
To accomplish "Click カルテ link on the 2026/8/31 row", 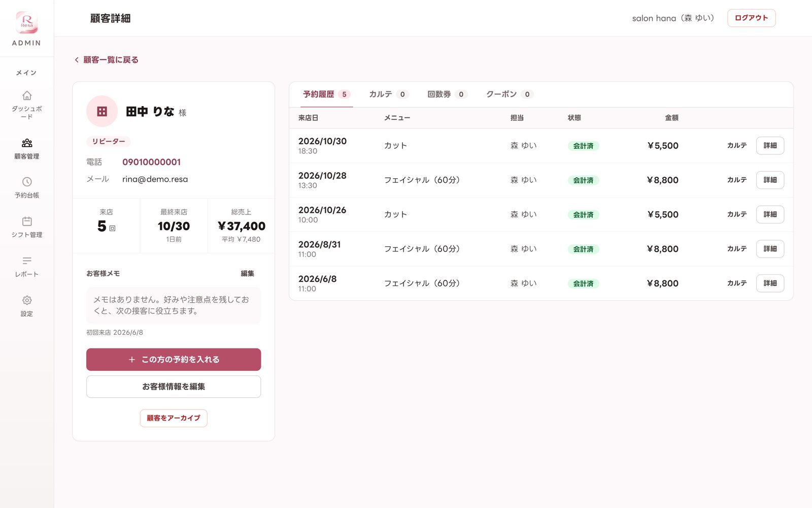I will tap(737, 249).
